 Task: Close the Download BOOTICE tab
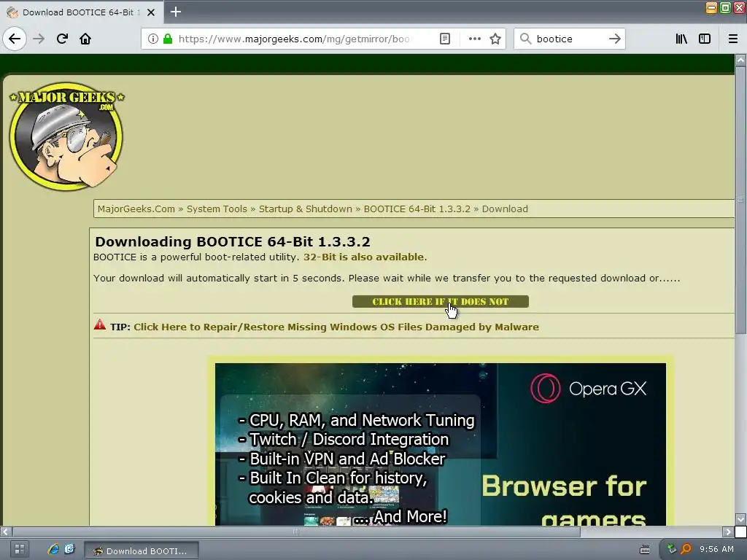[151, 12]
